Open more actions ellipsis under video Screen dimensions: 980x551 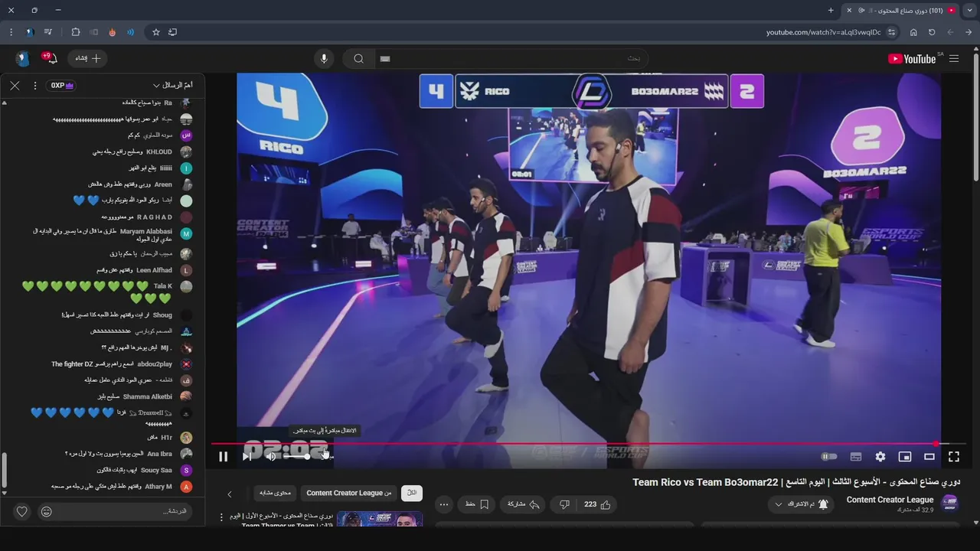[444, 504]
